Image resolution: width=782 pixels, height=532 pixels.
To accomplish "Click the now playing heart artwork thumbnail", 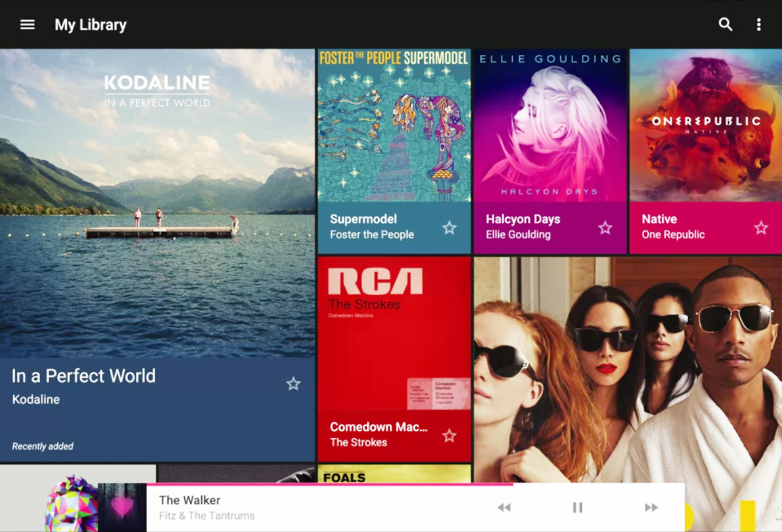I will (x=122, y=507).
